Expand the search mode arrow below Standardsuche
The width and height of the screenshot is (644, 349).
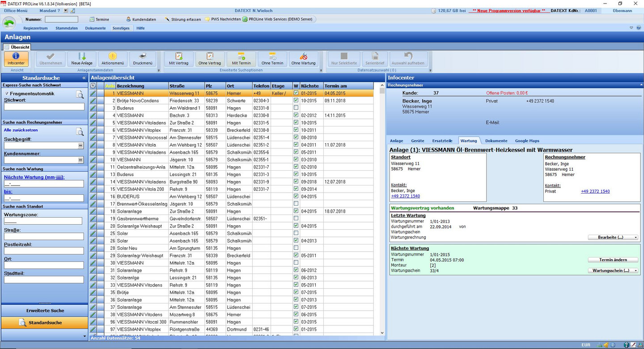[x=85, y=336]
